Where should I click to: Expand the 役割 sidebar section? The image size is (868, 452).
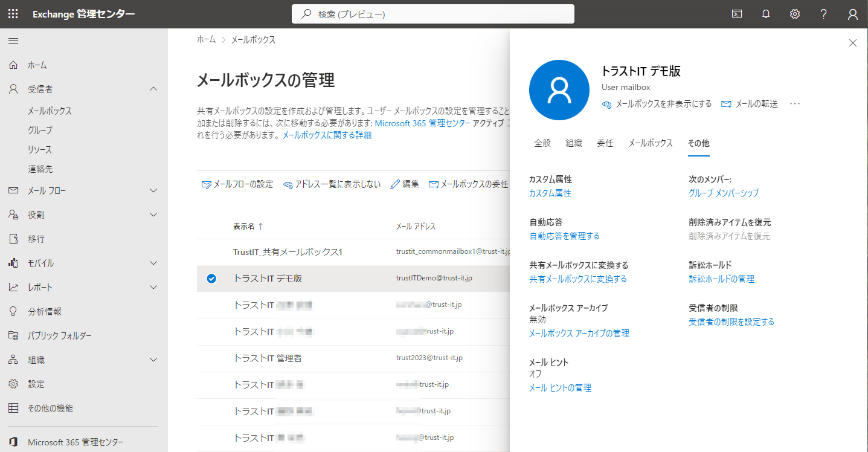click(x=153, y=215)
